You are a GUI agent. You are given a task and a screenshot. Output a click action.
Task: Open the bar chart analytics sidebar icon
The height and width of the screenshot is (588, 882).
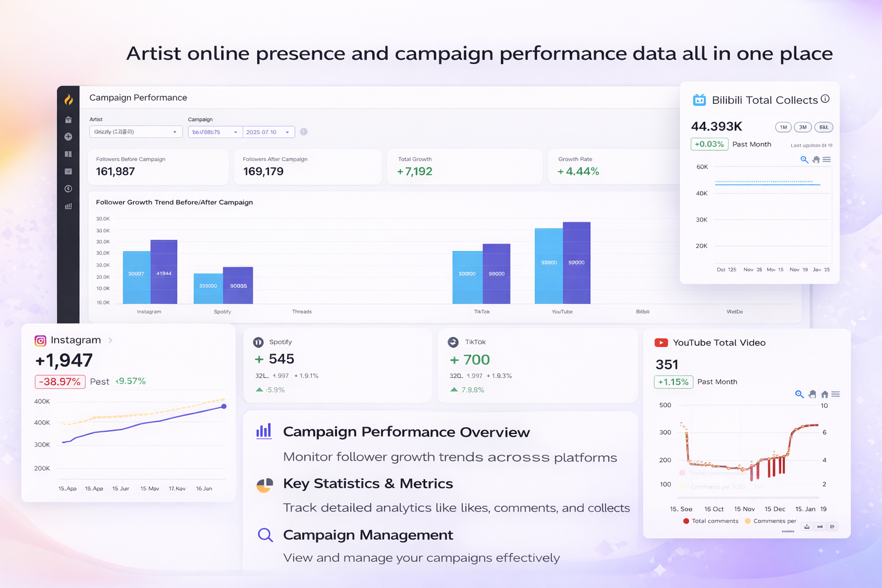68,206
